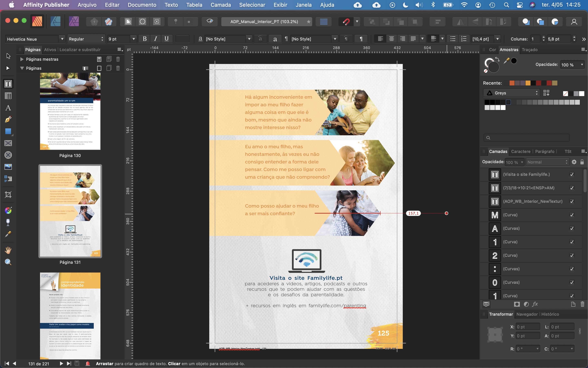Center align the paragraph text
The width and height of the screenshot is (588, 368).
pos(391,39)
